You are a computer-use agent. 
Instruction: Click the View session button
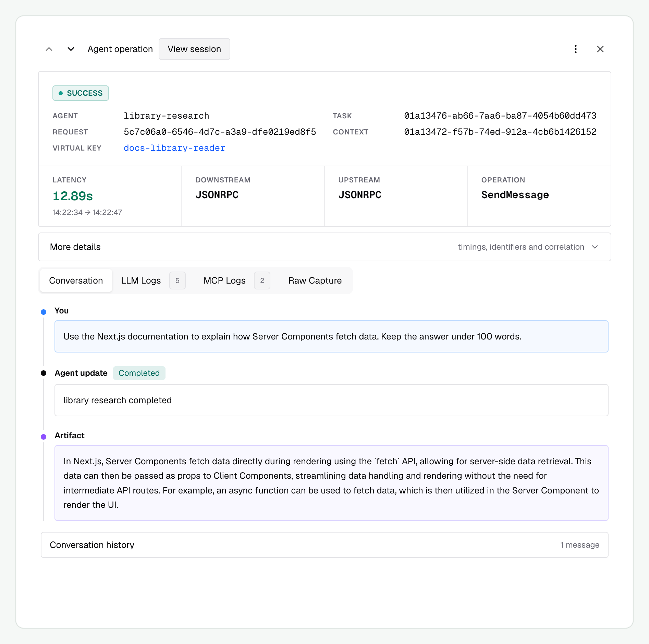tap(194, 49)
